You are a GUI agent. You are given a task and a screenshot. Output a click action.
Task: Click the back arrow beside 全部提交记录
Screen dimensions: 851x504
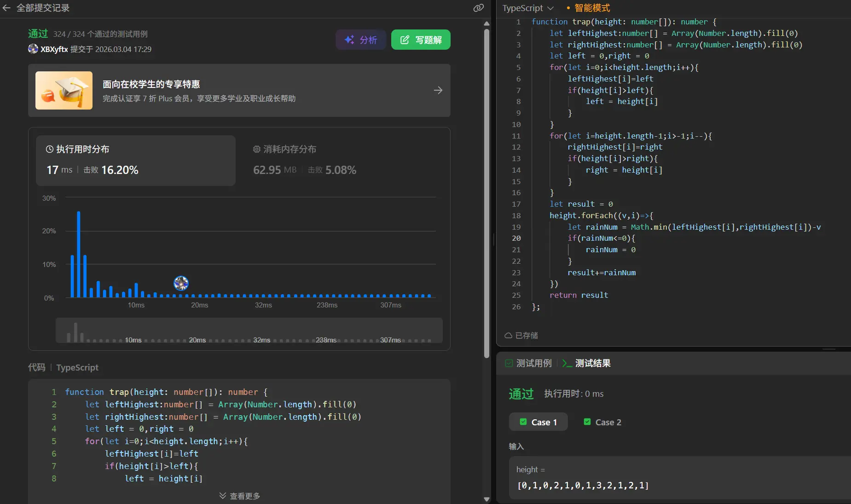tap(6, 8)
